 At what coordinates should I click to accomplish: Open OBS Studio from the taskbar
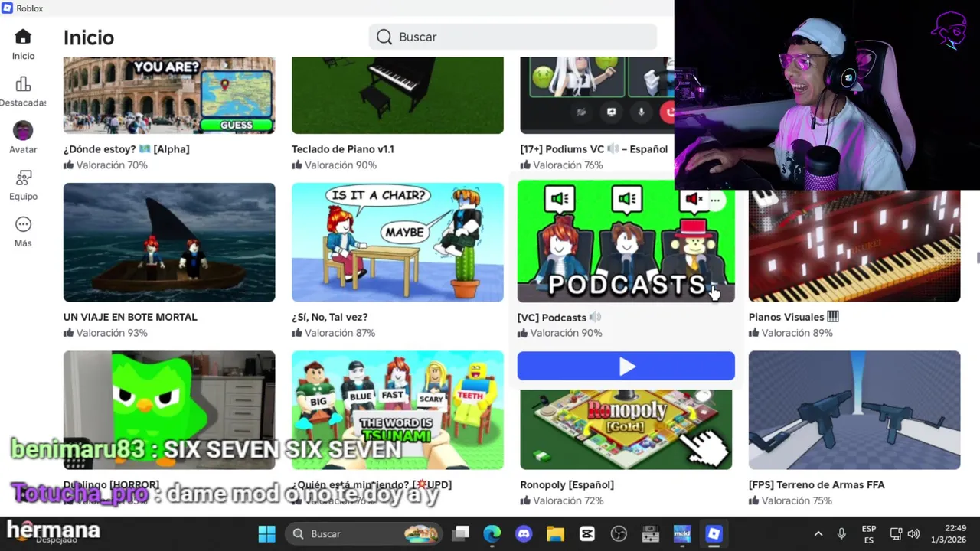[619, 533]
